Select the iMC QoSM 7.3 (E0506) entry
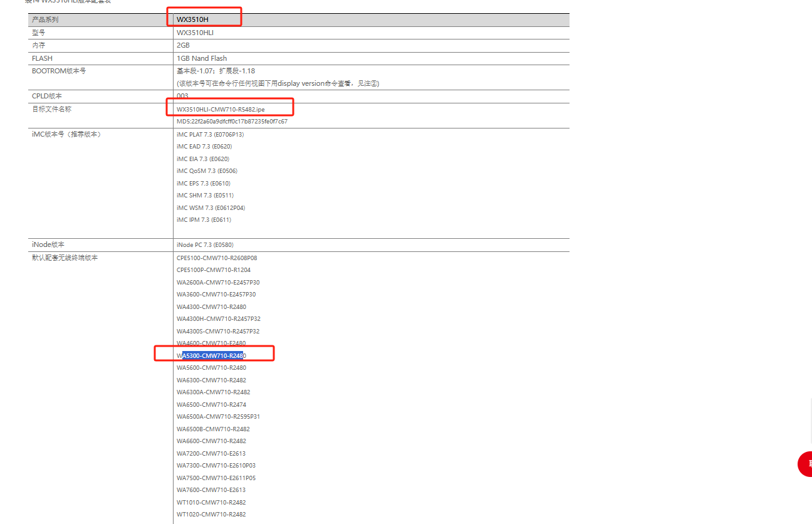 [x=207, y=171]
